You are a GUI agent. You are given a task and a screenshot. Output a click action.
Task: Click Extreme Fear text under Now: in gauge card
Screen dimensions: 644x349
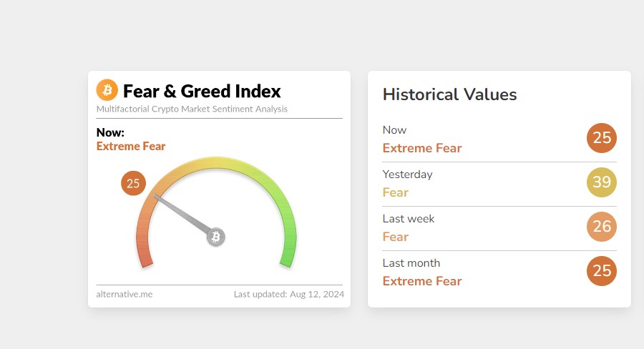click(x=131, y=147)
